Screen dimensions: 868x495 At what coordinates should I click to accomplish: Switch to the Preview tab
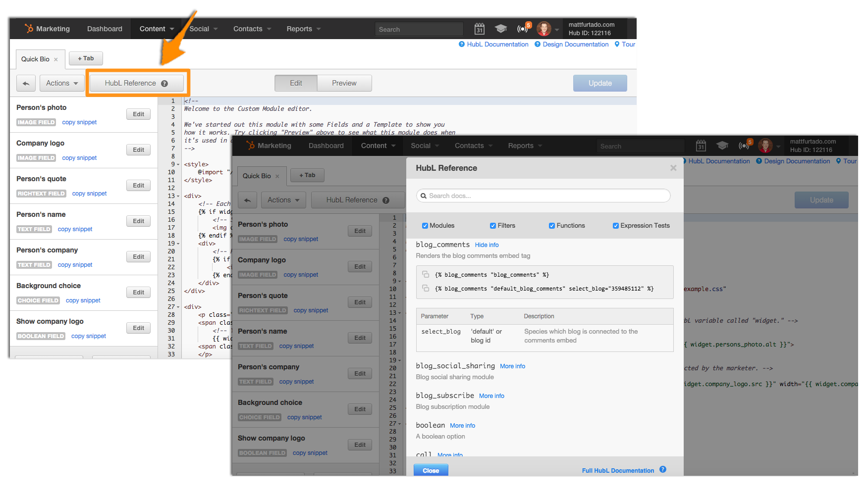(344, 83)
